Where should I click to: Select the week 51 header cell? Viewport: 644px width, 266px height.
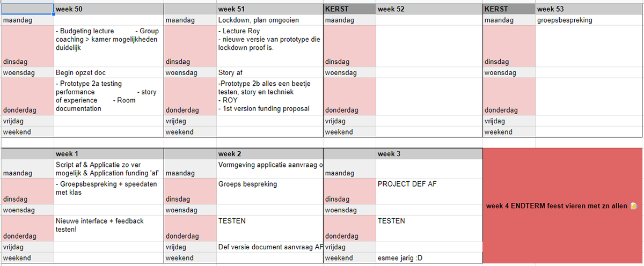[270, 9]
